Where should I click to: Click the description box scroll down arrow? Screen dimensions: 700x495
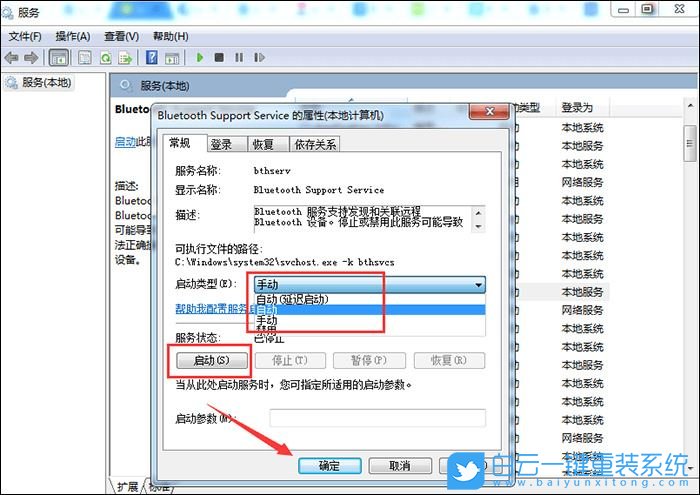[x=479, y=226]
